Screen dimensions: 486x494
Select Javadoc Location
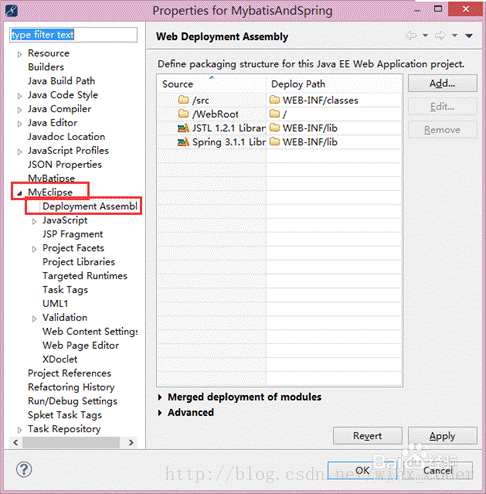coord(66,137)
